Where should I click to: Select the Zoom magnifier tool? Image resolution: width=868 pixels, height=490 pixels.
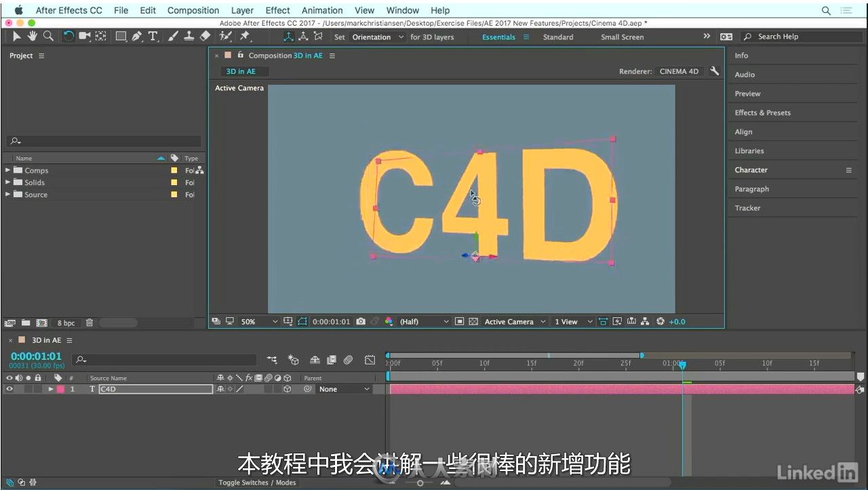48,37
